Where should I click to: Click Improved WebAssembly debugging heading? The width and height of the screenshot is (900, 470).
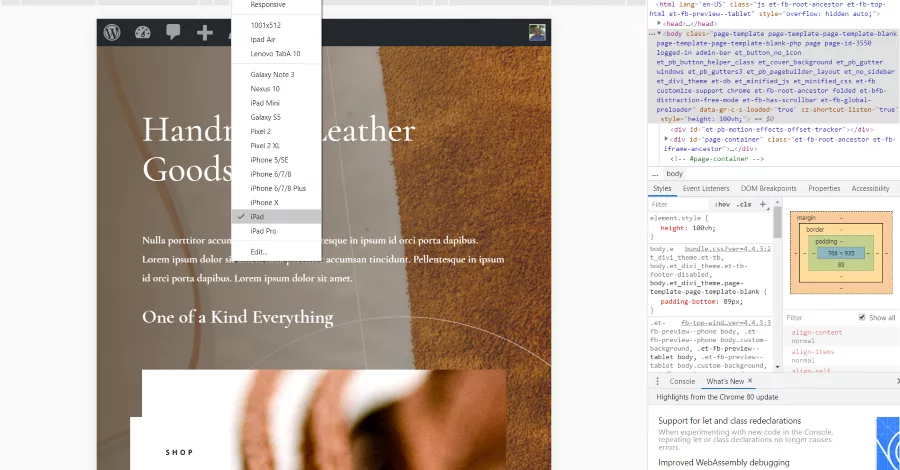723,463
